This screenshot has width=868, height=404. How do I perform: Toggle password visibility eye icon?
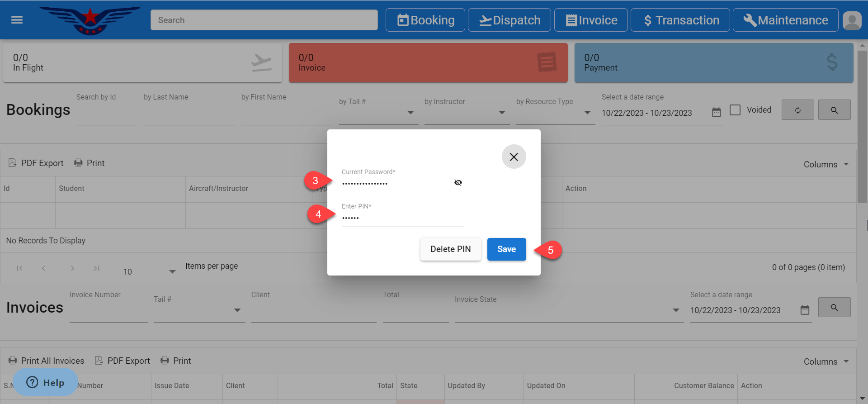458,183
